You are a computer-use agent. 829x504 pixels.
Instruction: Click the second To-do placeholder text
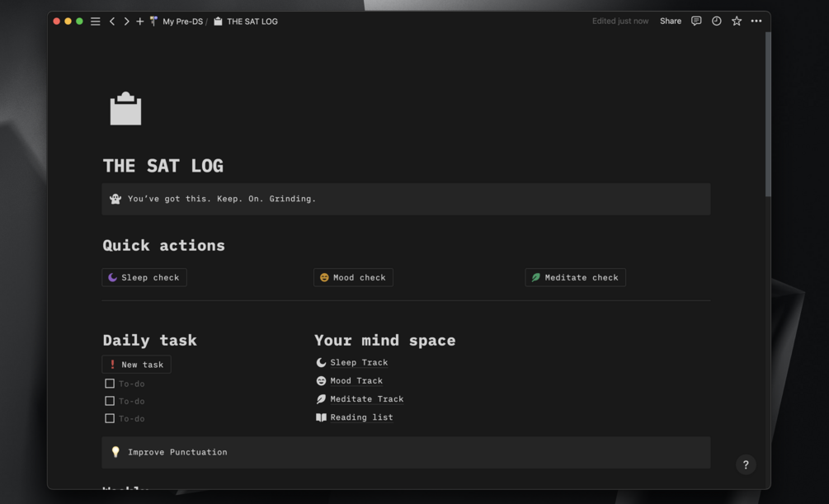[132, 401]
